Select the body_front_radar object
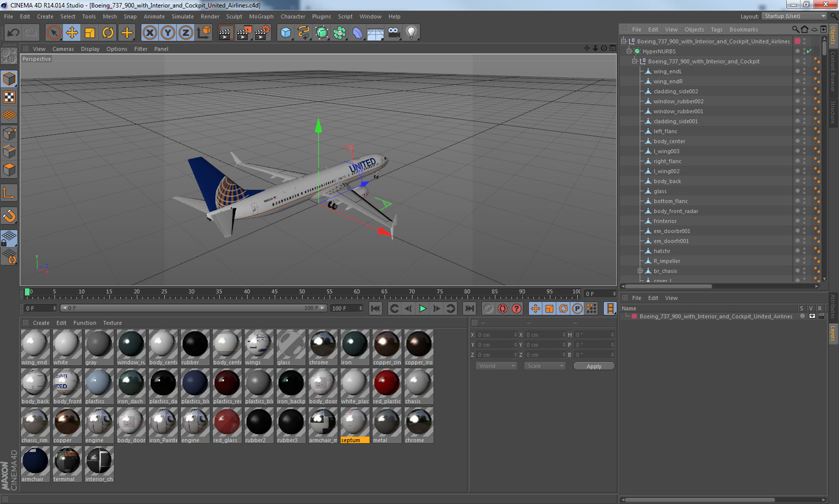The height and width of the screenshot is (504, 839). tap(676, 211)
